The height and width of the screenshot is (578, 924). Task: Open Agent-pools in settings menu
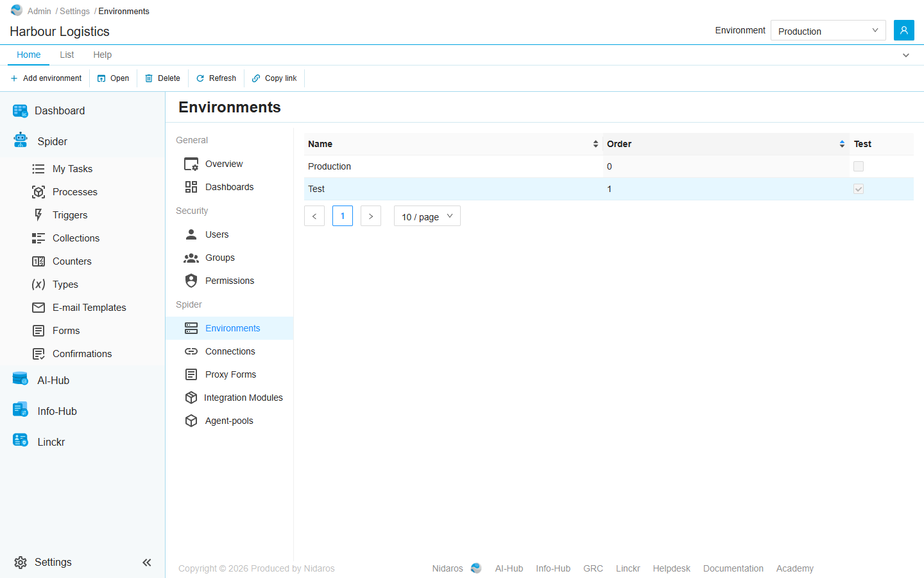point(230,421)
